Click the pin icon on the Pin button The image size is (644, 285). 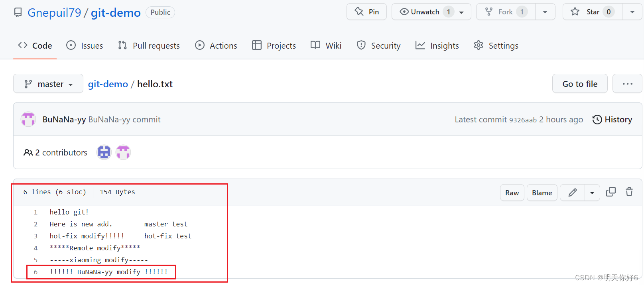click(359, 12)
